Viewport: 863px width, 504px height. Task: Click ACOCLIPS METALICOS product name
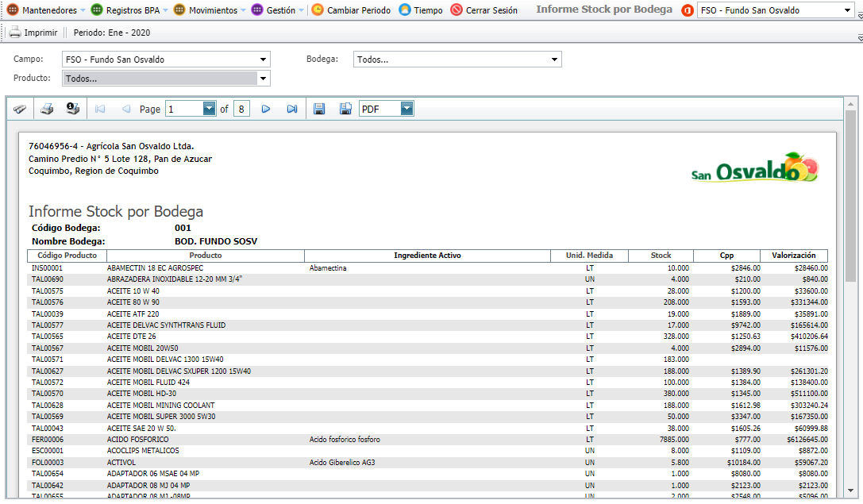143,451
